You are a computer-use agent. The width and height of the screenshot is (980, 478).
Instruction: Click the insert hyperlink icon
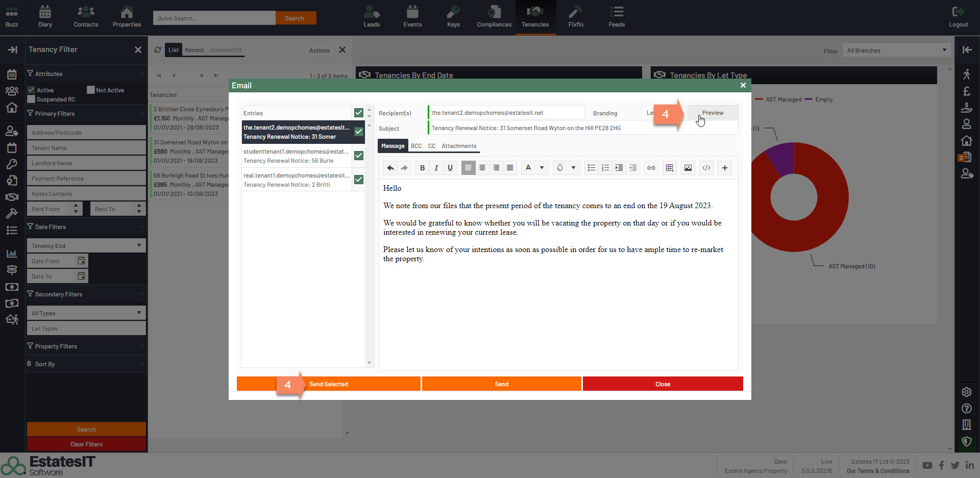pos(651,168)
